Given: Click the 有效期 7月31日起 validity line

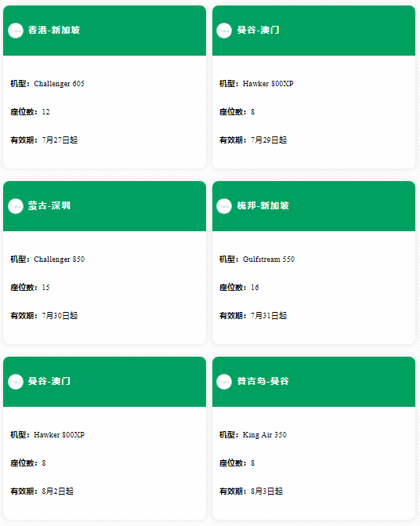Looking at the screenshot, I should pos(253,316).
